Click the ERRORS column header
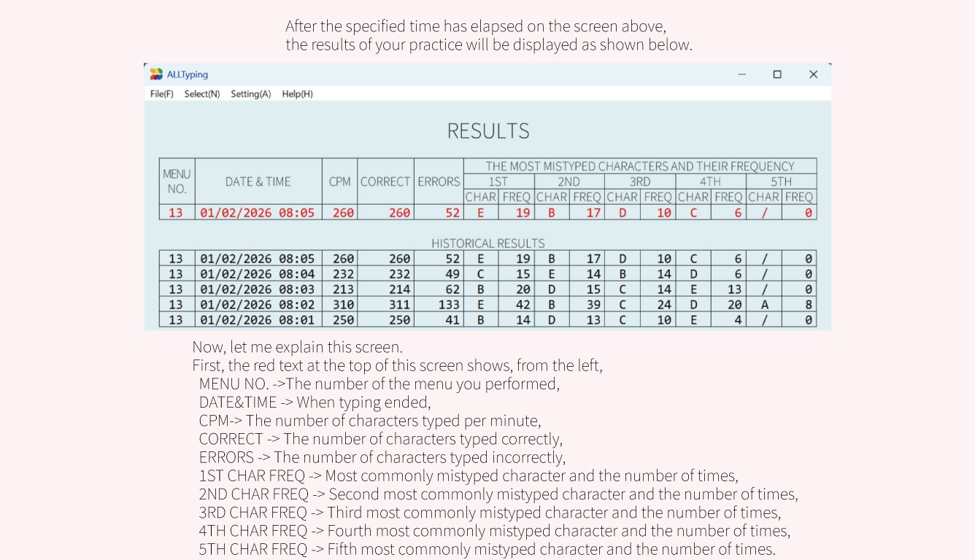 [x=438, y=182]
